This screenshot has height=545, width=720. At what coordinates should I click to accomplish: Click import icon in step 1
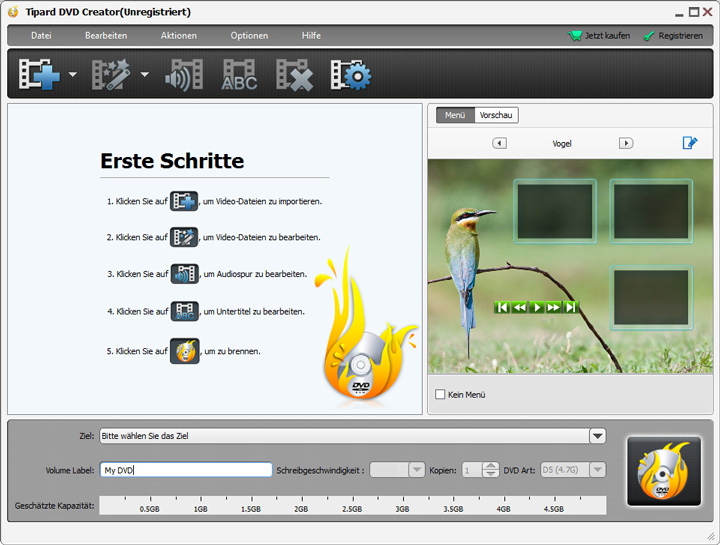pyautogui.click(x=184, y=201)
